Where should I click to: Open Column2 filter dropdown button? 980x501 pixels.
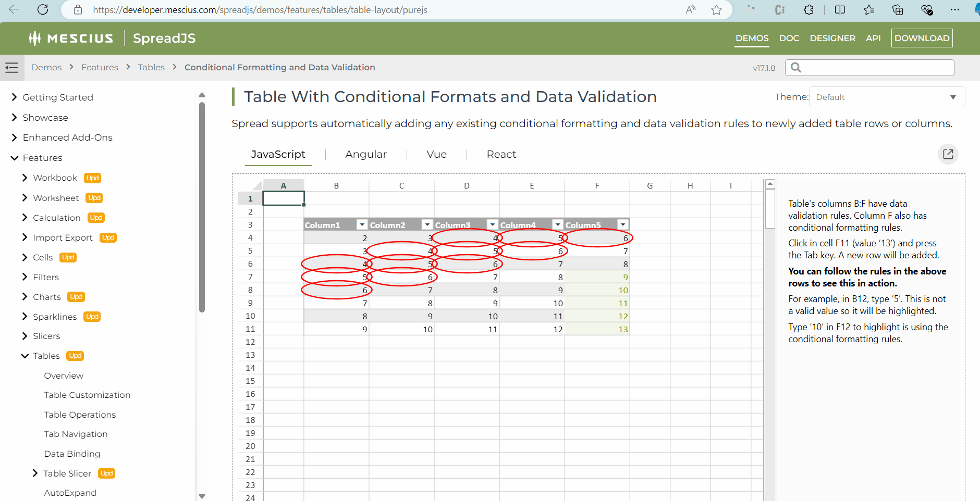coord(427,224)
